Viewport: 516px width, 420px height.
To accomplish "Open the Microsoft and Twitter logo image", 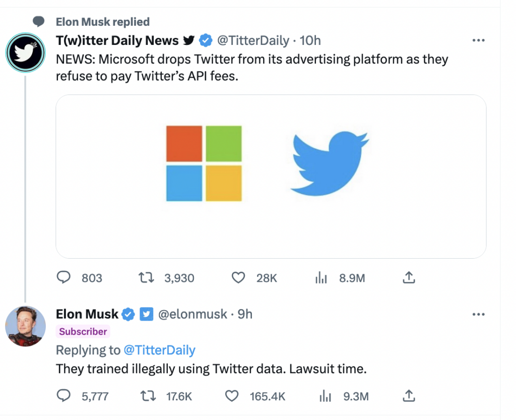I will (271, 176).
